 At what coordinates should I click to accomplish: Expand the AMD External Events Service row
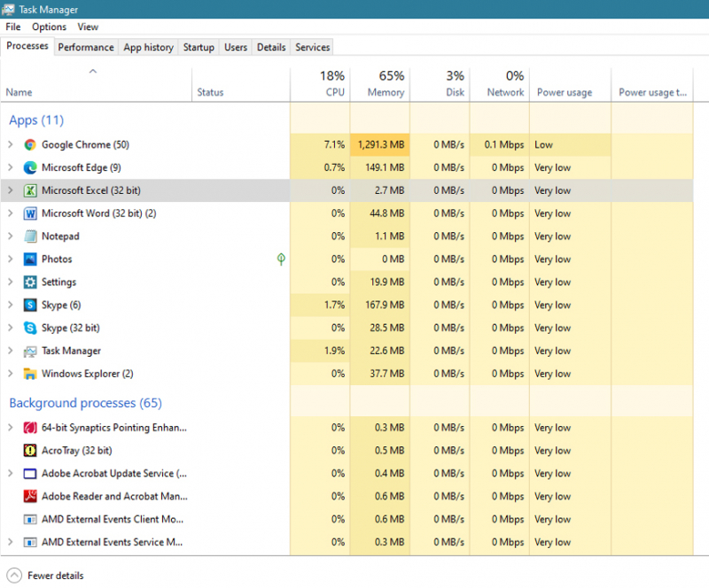[x=11, y=542]
